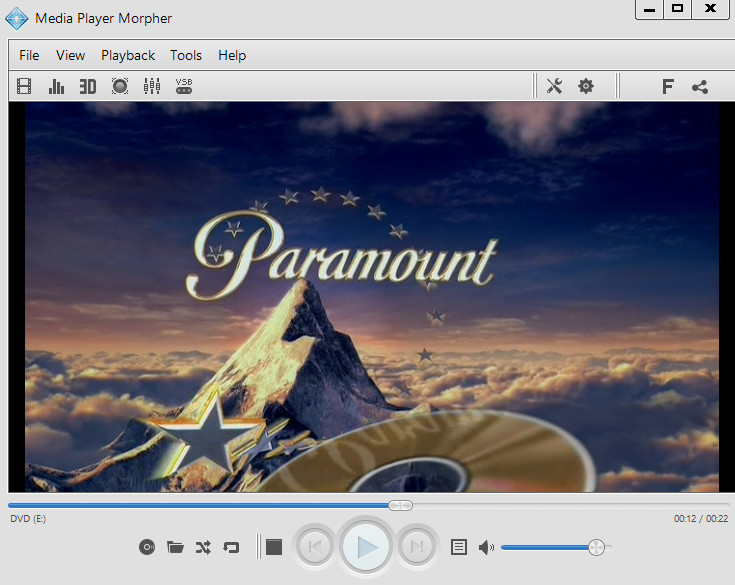Click the 00:12 / 00:22 time display
This screenshot has width=735, height=585.
coord(701,518)
